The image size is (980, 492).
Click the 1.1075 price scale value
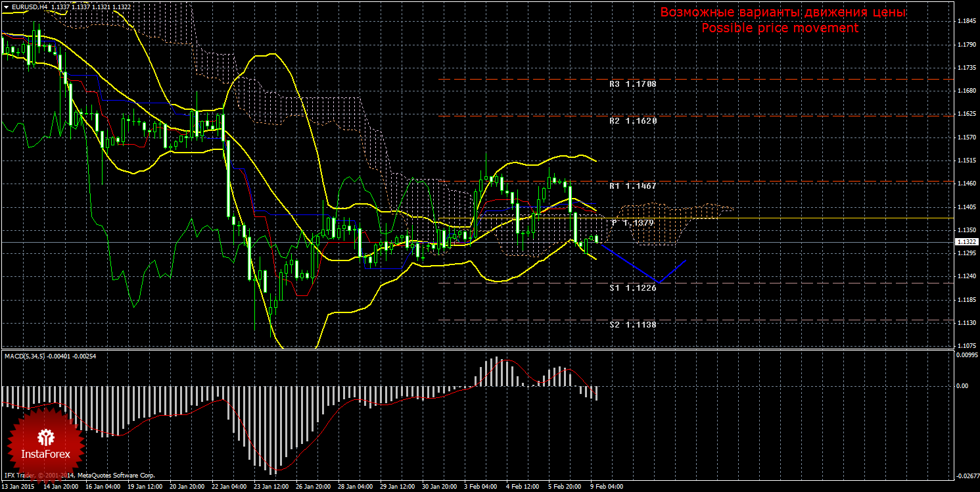(966, 346)
